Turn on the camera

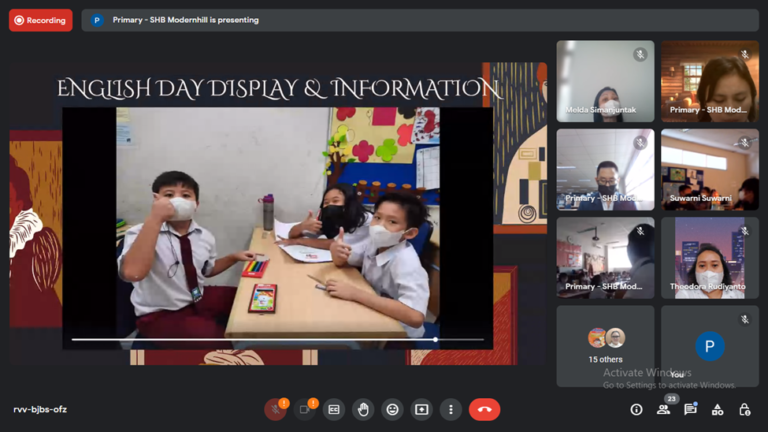[x=305, y=410]
